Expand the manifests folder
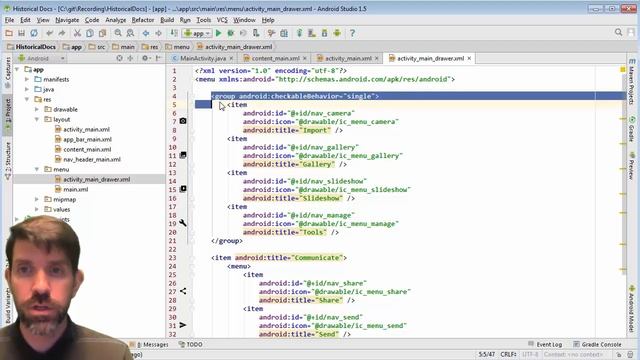Image resolution: width=640 pixels, height=360 pixels. click(27, 79)
